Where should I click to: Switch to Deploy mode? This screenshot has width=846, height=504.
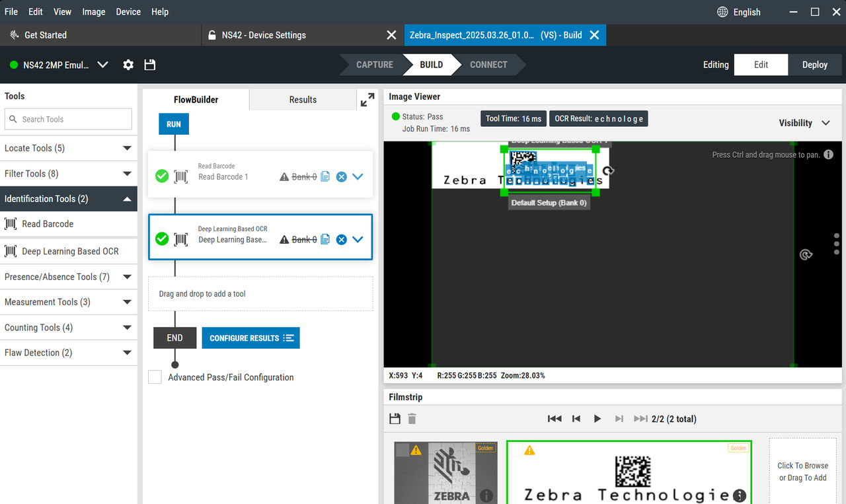[815, 65]
